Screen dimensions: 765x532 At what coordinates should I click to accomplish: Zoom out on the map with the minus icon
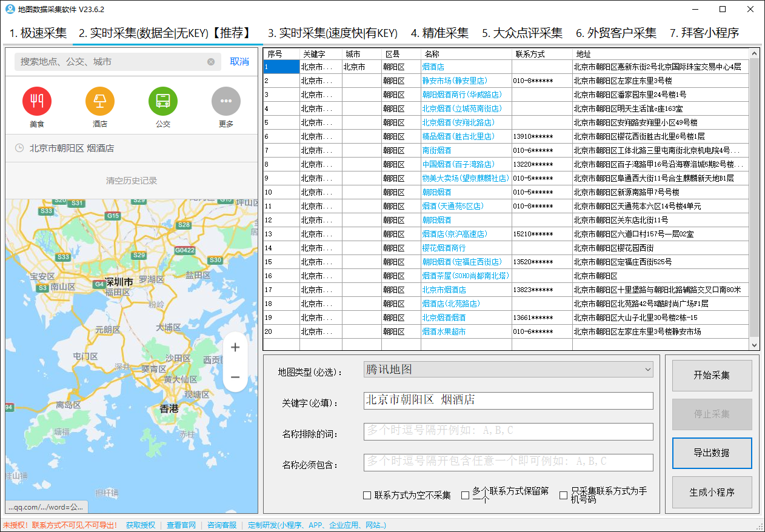235,376
